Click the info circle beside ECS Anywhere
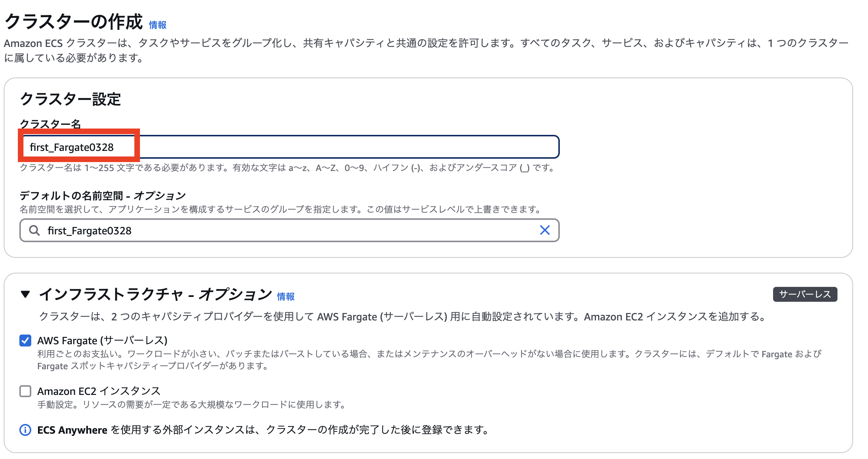The image size is (868, 459). pyautogui.click(x=25, y=430)
